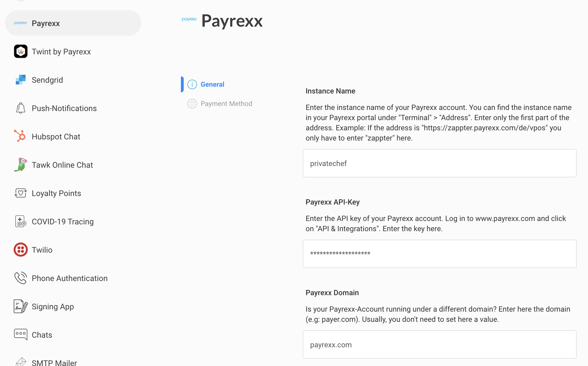The image size is (588, 366).
Task: Click the Instance Name field with privatechef
Action: 439,163
